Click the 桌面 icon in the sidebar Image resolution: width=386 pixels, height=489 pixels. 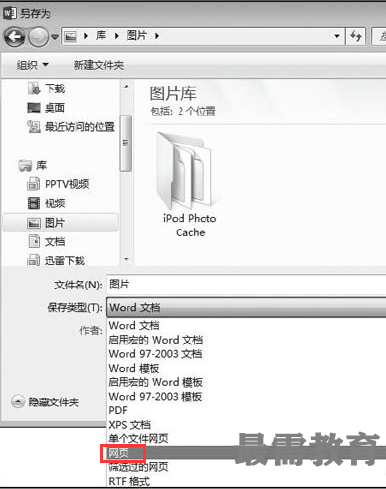(x=34, y=108)
